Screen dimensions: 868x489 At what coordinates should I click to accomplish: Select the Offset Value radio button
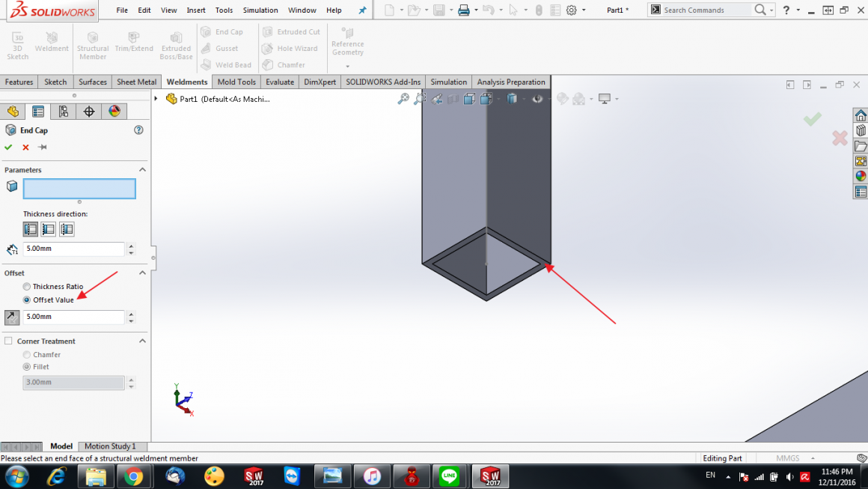[27, 300]
